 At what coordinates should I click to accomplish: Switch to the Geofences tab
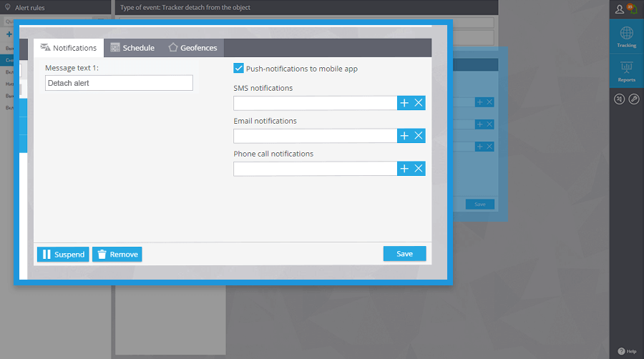tap(192, 48)
